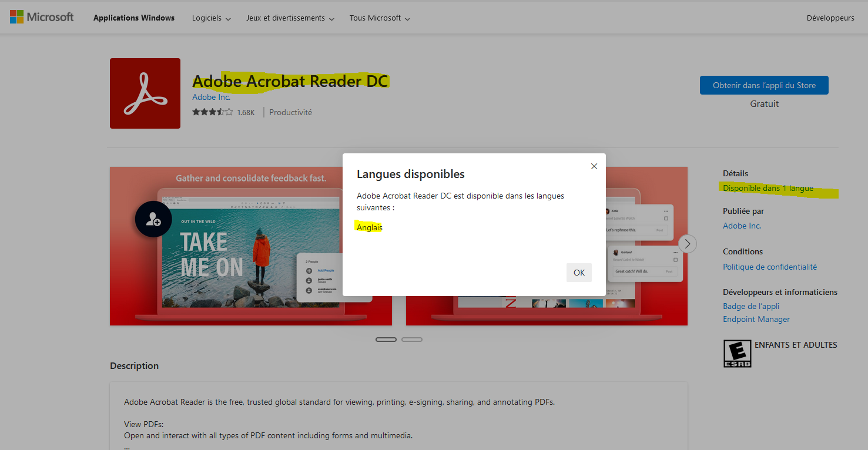
Task: Open Politique de confidentialité link
Action: coord(770,267)
